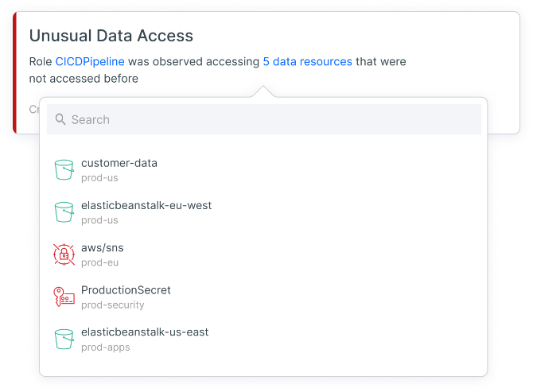Open the CICDPipeline role link

click(x=90, y=61)
